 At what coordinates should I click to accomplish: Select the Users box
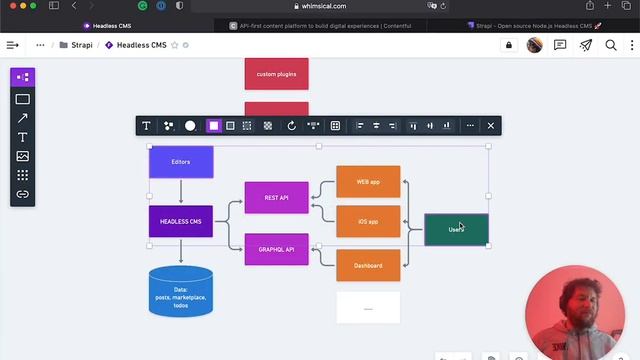(x=456, y=229)
